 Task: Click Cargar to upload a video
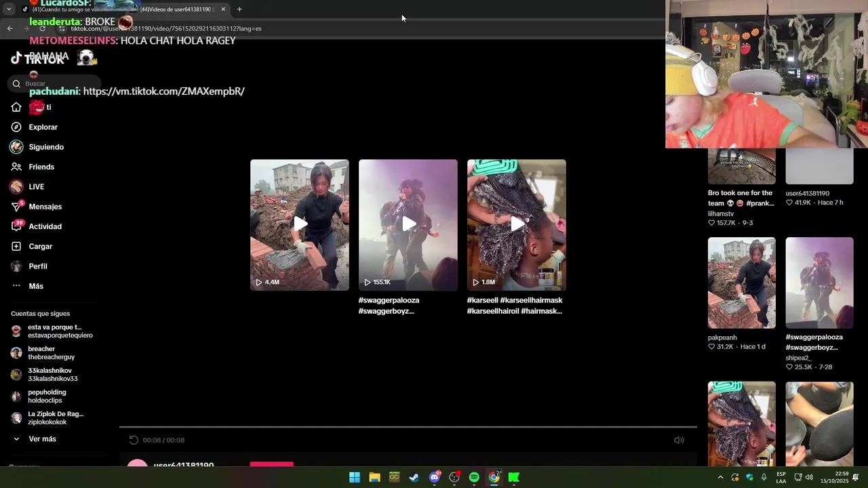(40, 246)
